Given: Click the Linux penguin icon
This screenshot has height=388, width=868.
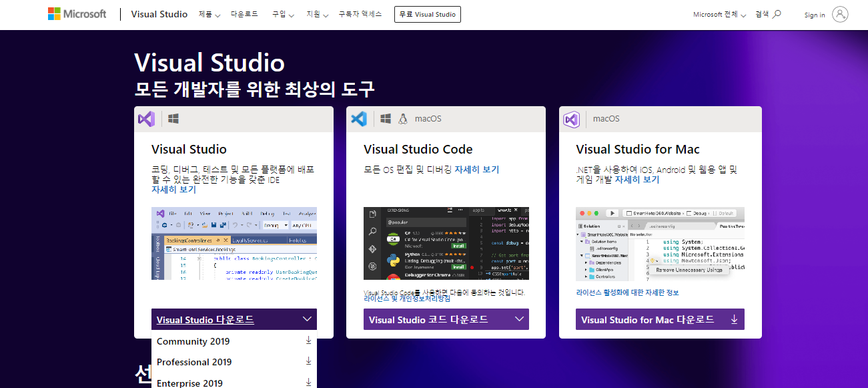Looking at the screenshot, I should [x=403, y=119].
